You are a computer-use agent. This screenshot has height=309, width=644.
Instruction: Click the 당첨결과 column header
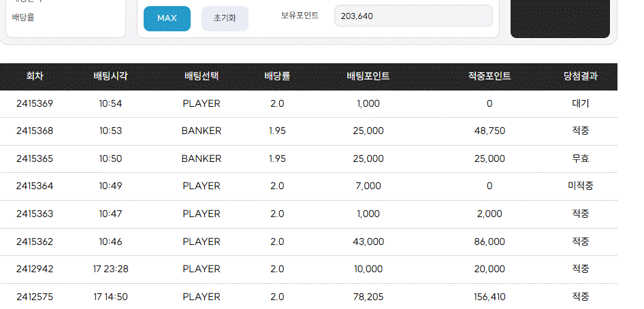(580, 76)
